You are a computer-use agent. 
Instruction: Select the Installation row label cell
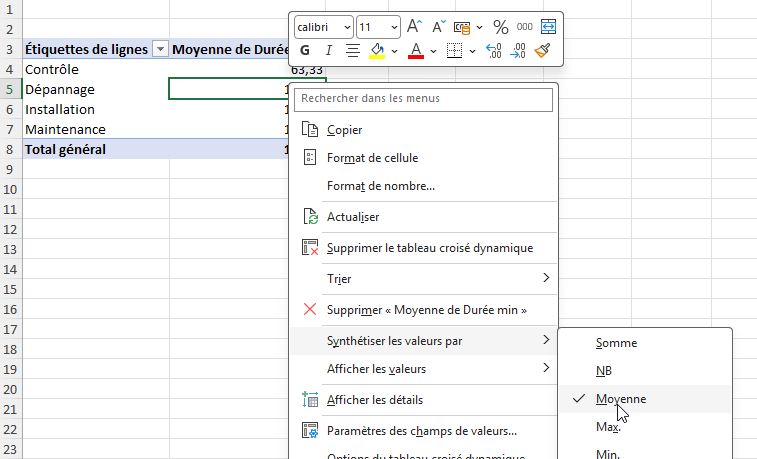point(96,110)
